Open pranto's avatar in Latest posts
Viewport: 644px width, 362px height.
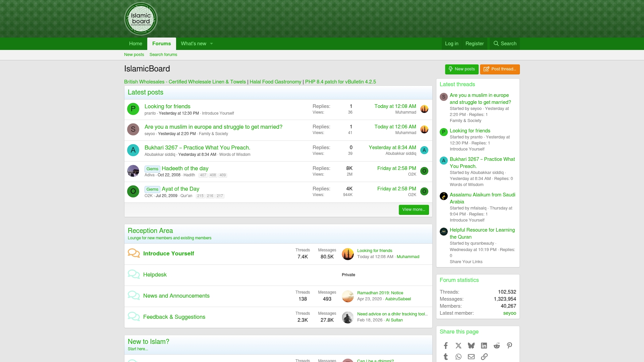(x=133, y=109)
